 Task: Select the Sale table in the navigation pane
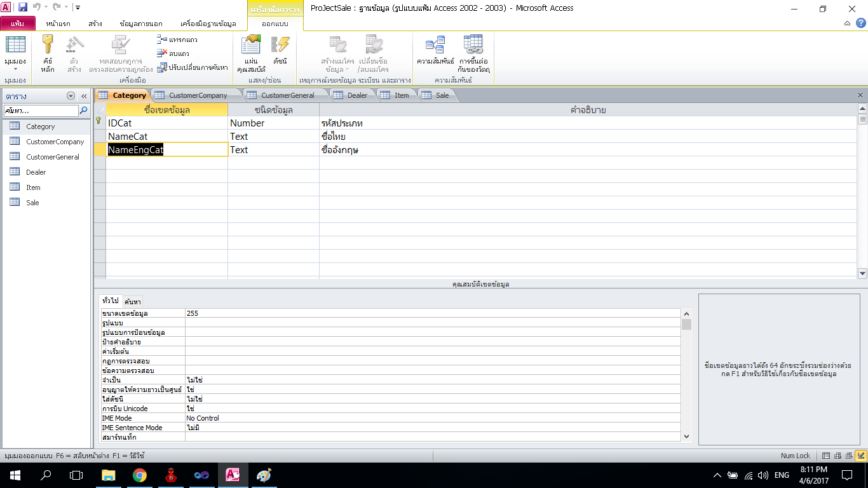pos(46,203)
